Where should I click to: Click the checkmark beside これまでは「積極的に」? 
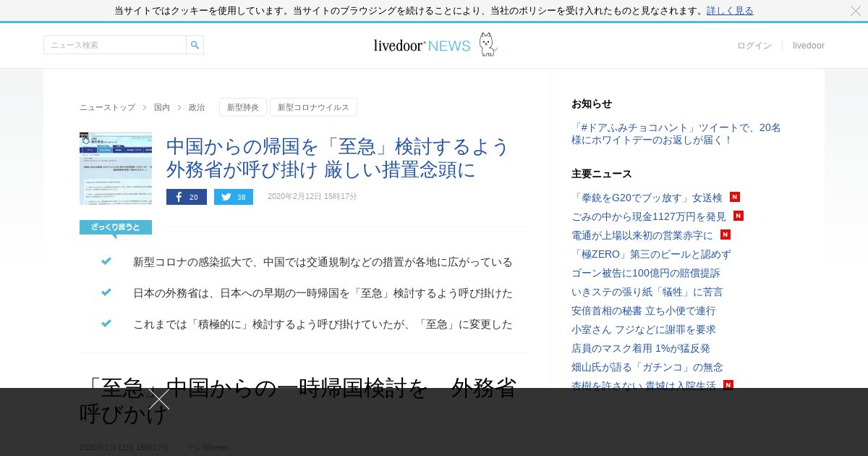pyautogui.click(x=106, y=324)
